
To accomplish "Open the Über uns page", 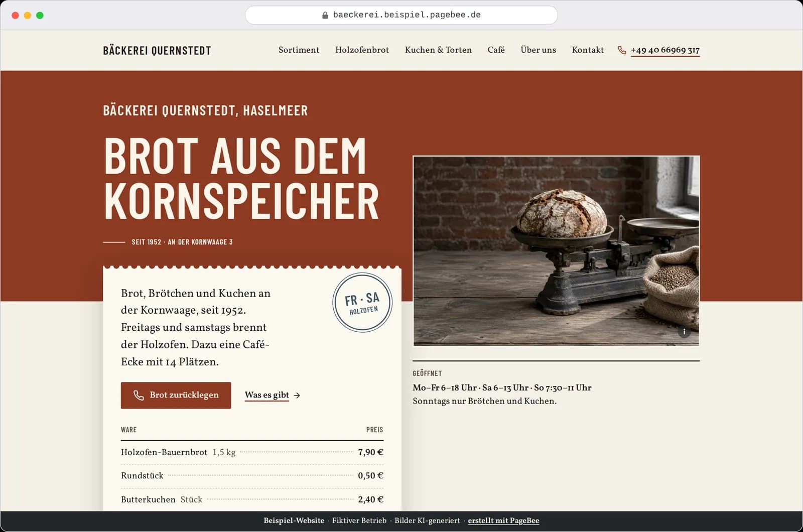I will pyautogui.click(x=538, y=50).
